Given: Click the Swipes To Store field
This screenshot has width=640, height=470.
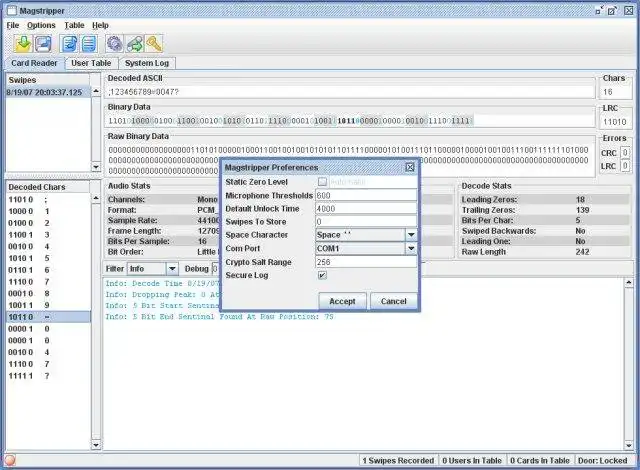Looking at the screenshot, I should point(366,222).
